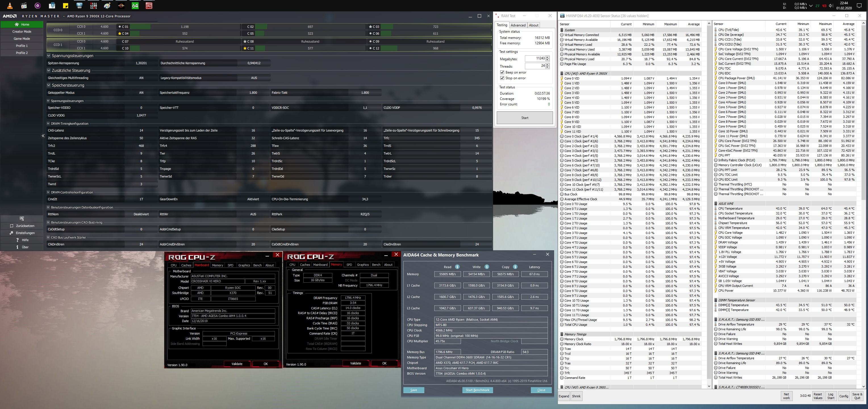Open VLC media player from the taskbar
Screen dimensions: 868x409
[10, 5]
